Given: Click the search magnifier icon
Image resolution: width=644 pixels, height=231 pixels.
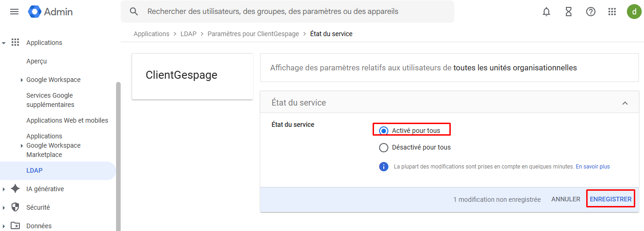Looking at the screenshot, I should pyautogui.click(x=134, y=12).
